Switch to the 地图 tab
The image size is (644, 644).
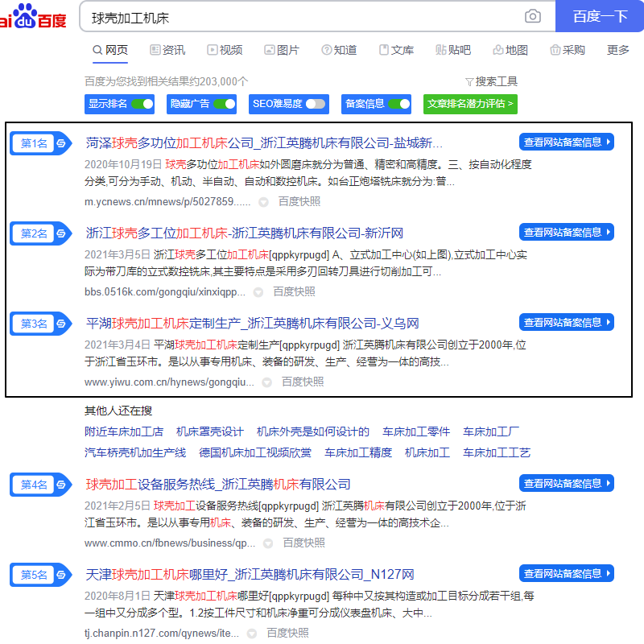[510, 50]
